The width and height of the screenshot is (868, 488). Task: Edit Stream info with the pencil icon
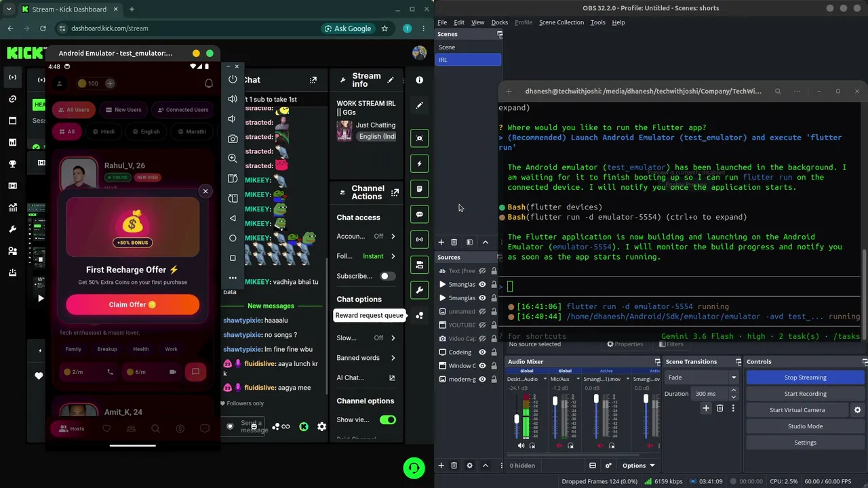[x=391, y=80]
